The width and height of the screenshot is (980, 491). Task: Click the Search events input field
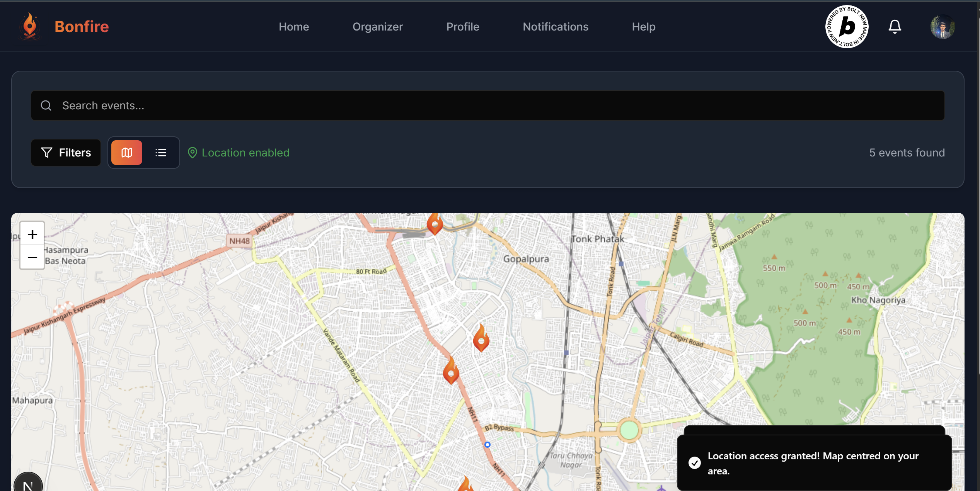point(488,105)
